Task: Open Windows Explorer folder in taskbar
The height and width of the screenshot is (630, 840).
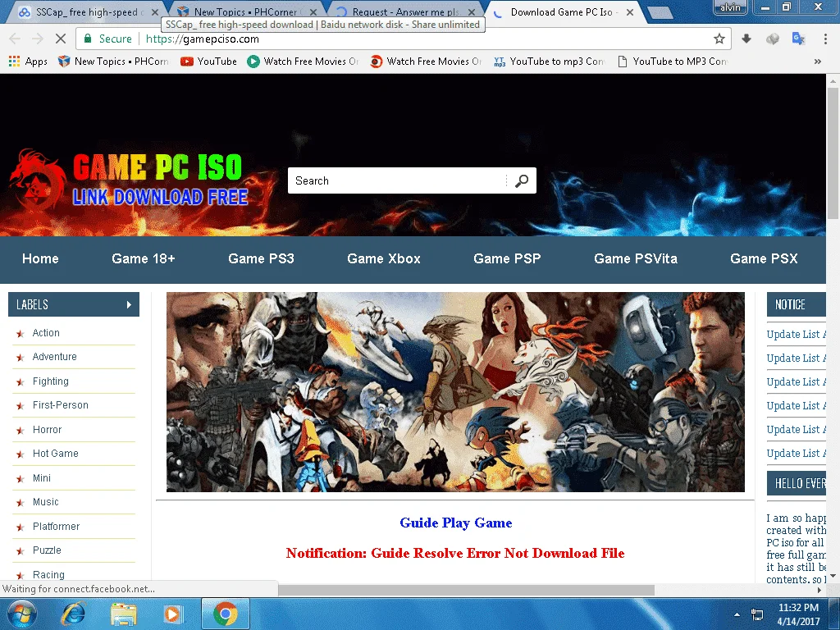Action: point(123,614)
